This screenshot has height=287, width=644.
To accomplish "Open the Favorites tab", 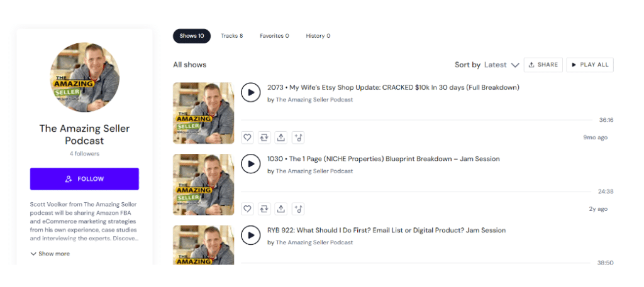I will (274, 36).
